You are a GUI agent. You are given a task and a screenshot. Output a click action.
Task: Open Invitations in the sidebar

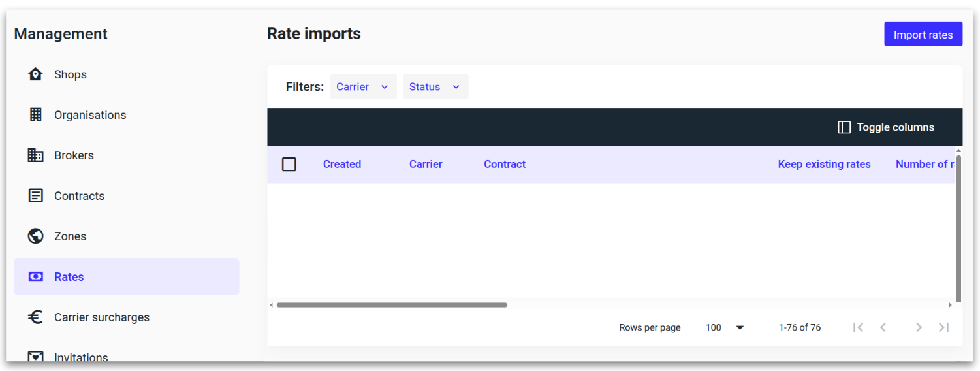pos(81,357)
